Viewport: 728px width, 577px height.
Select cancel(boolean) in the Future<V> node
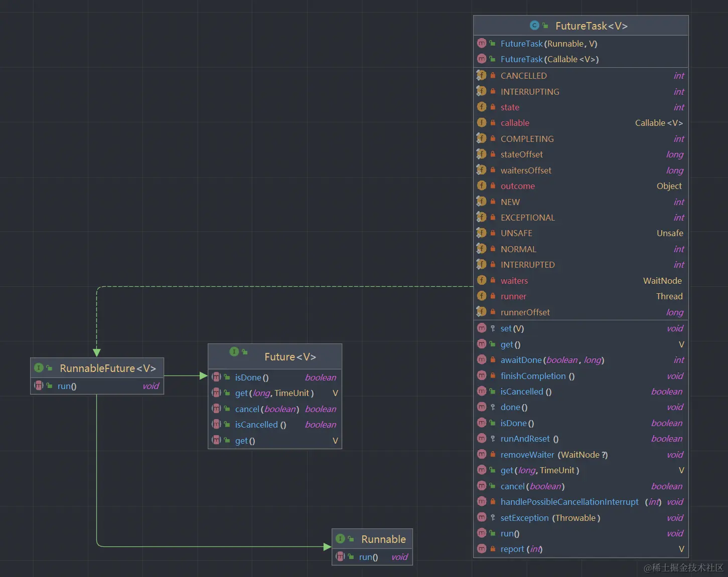pos(267,409)
